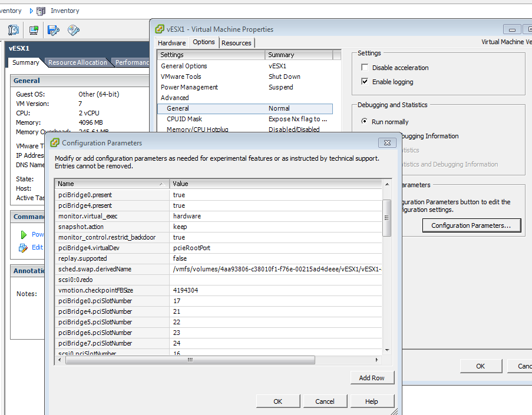This screenshot has width=532, height=415.
Task: Click the Summary column header in options list
Action: pos(299,55)
